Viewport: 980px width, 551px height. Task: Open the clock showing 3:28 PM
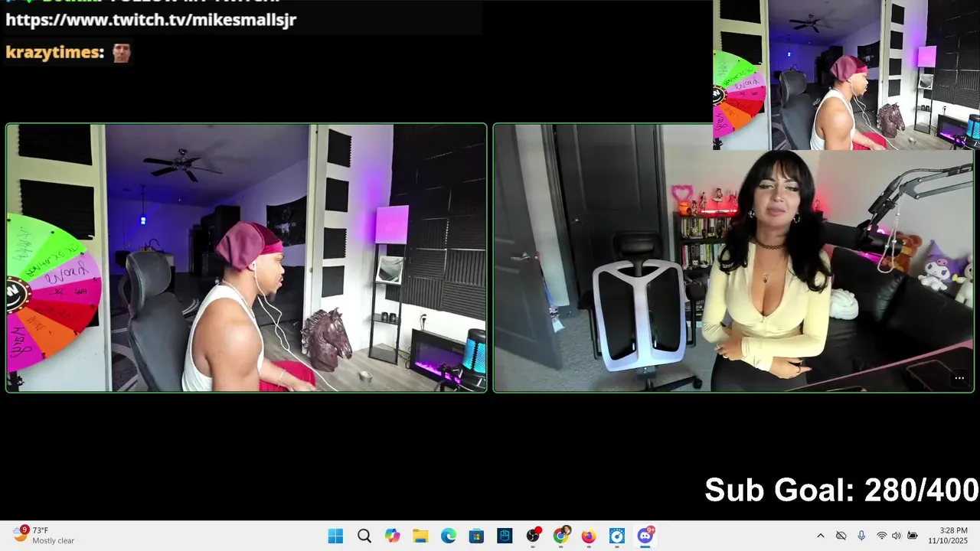click(948, 536)
